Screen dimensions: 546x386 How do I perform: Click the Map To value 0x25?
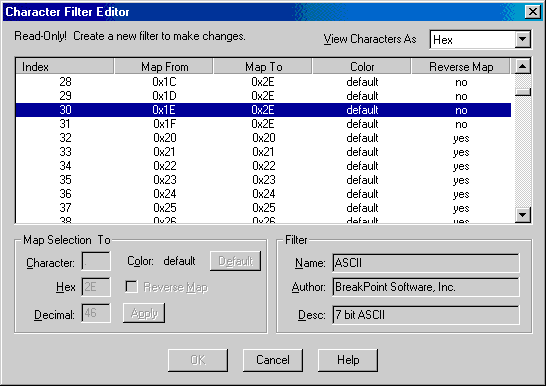pyautogui.click(x=264, y=208)
